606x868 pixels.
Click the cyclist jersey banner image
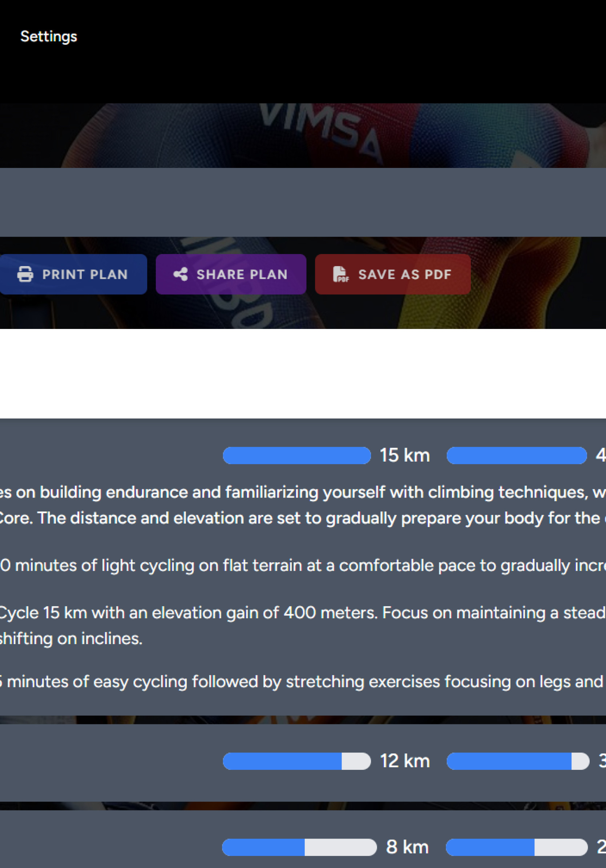[x=303, y=135]
